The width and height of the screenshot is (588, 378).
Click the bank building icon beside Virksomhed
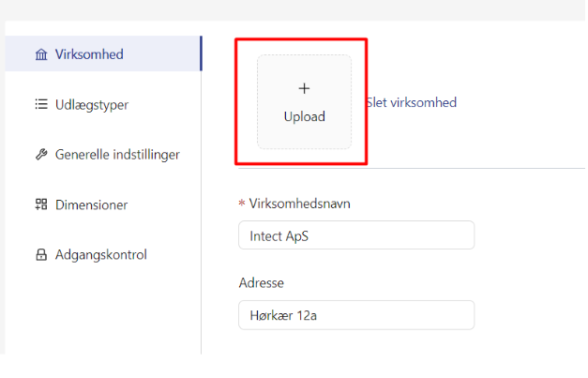click(41, 54)
